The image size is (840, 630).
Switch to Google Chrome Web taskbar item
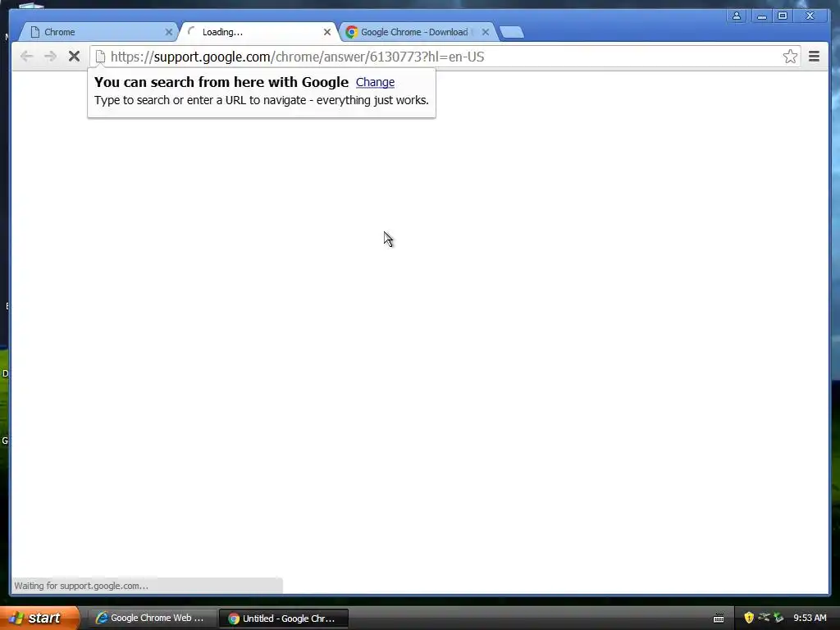[x=152, y=618]
